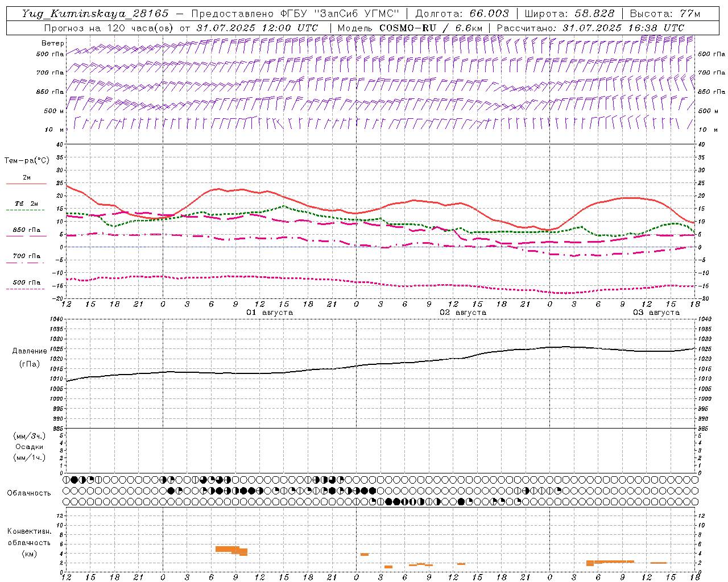The image size is (728, 582).
Task: Click the '03 августа' date label
Action: tap(656, 313)
